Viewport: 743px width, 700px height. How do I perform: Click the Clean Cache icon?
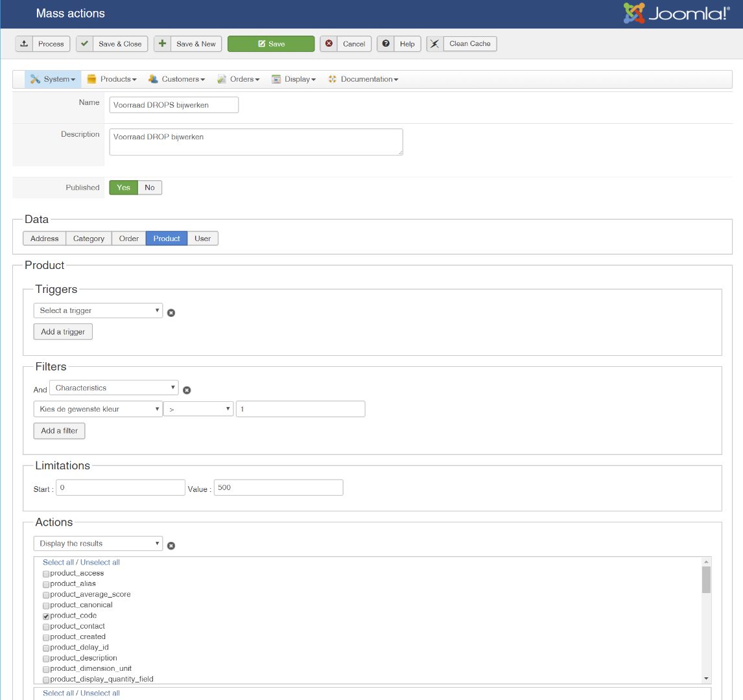tap(435, 43)
